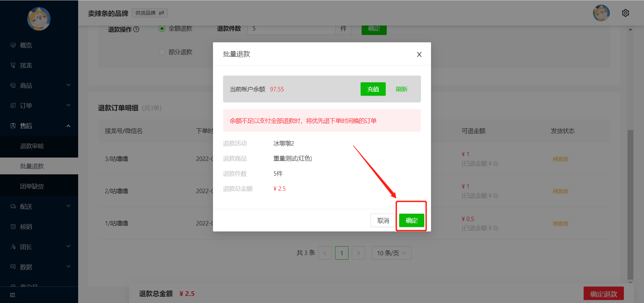Expand the 配送 menu chevron

pos(68,206)
